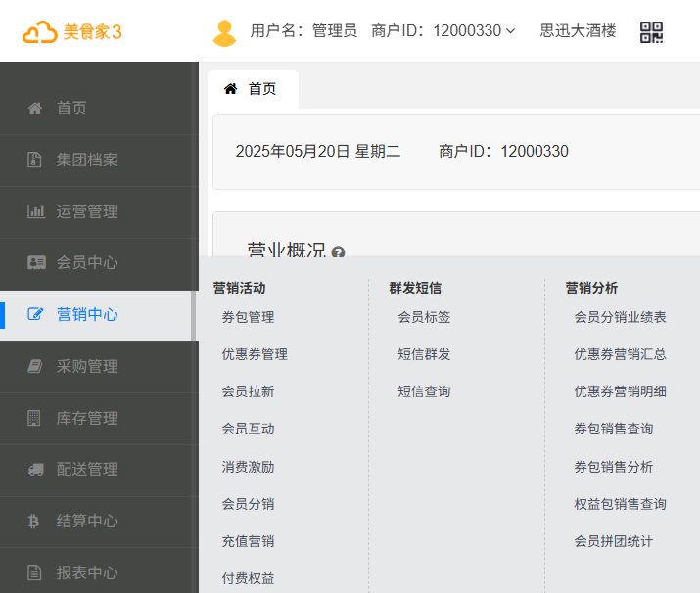Open 券包管理 under 营销活动
700x593 pixels.
point(248,317)
